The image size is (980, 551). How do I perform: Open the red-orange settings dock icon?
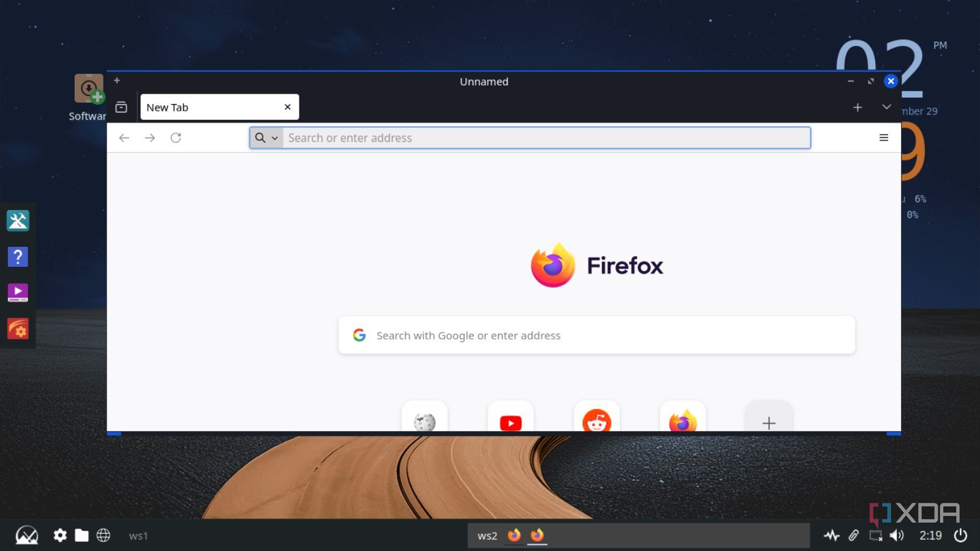tap(18, 329)
